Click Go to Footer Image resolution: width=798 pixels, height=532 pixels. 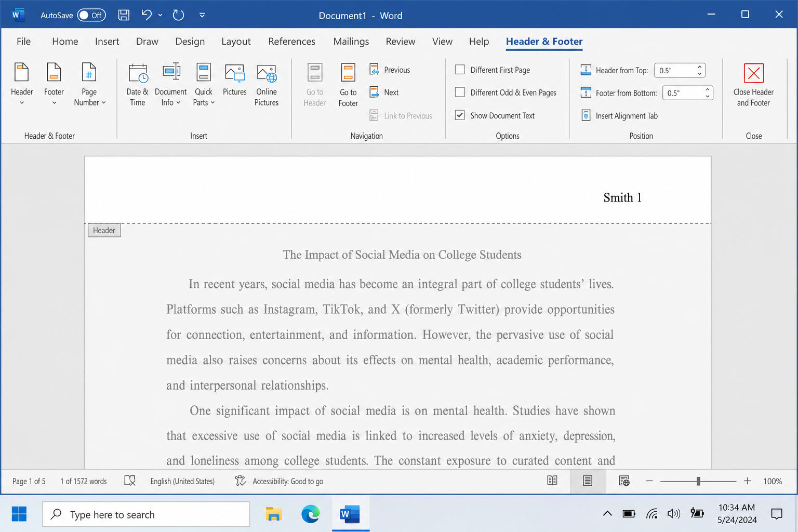(x=348, y=85)
